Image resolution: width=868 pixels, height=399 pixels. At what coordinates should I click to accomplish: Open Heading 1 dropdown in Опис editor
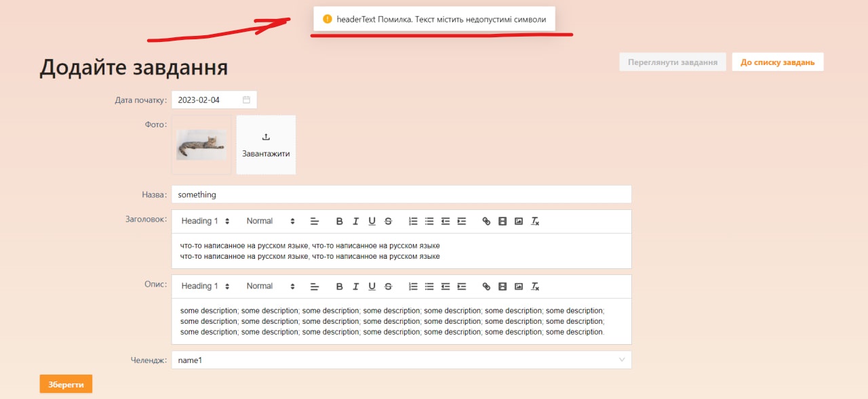tap(205, 286)
